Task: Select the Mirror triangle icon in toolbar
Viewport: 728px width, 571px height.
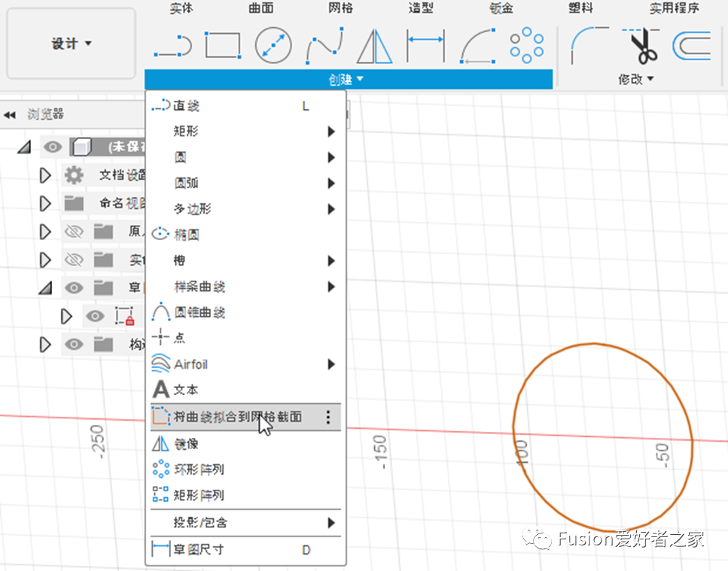Action: (x=375, y=46)
